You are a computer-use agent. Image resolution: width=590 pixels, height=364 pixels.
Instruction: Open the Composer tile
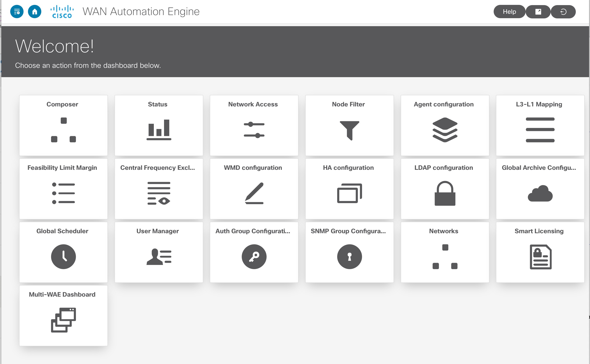pyautogui.click(x=63, y=125)
